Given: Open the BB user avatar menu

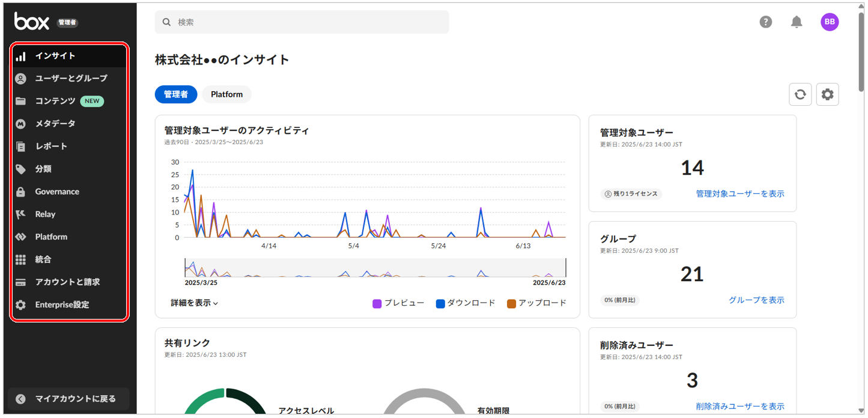Looking at the screenshot, I should (830, 22).
